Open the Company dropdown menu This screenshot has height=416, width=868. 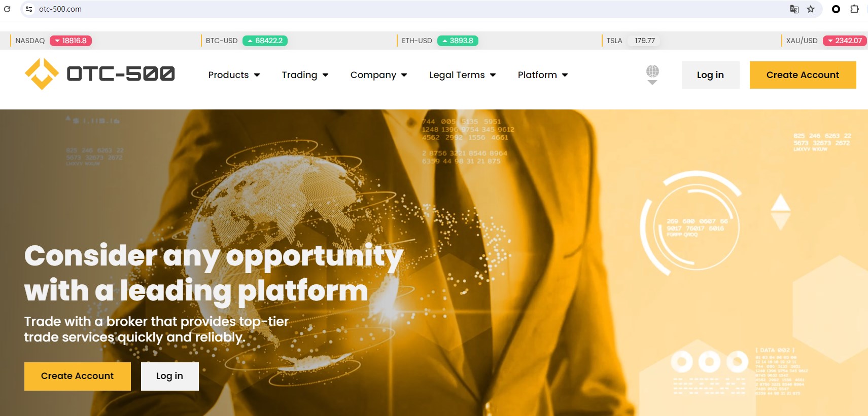coord(378,75)
